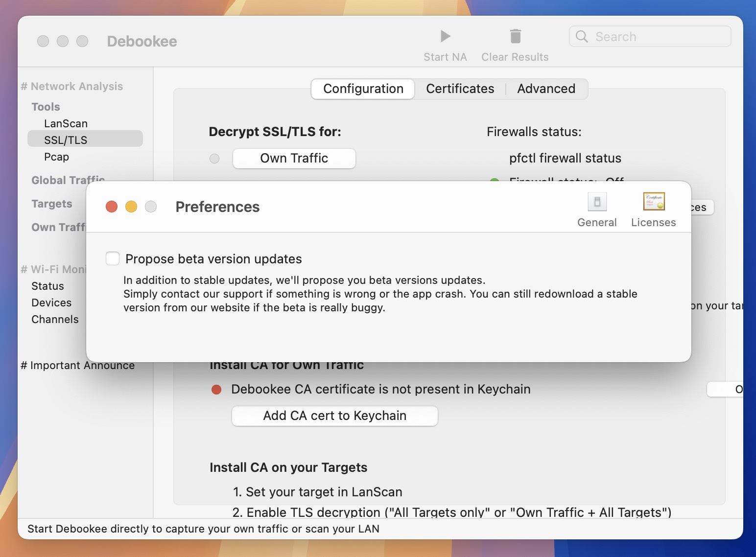The width and height of the screenshot is (756, 557).
Task: Close the Preferences window
Action: point(112,207)
